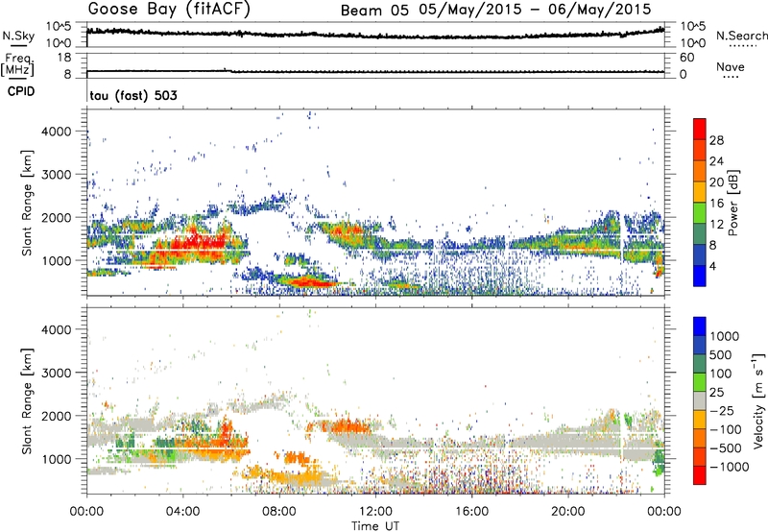Click the 'Freq. [MHz]' label

[x=17, y=65]
